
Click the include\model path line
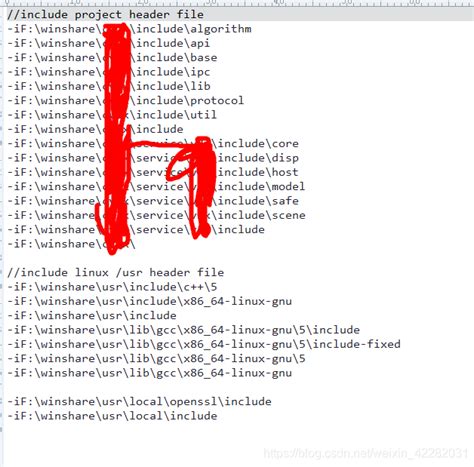tap(156, 187)
